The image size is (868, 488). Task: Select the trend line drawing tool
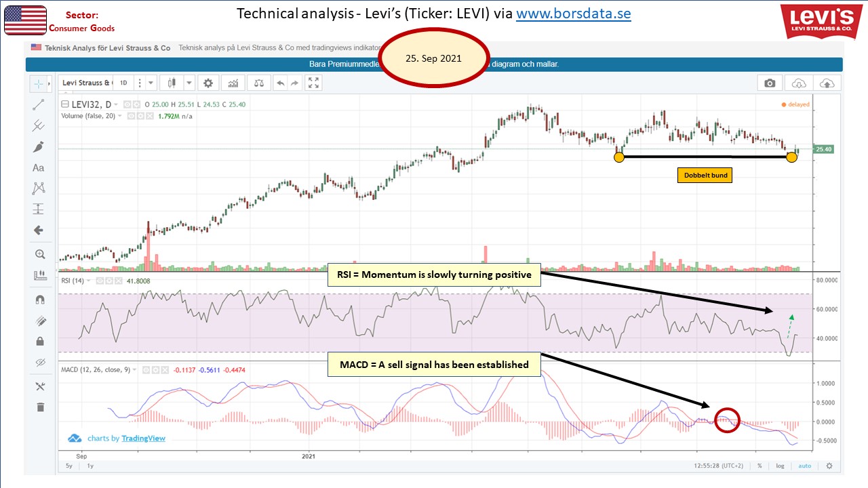[x=39, y=105]
